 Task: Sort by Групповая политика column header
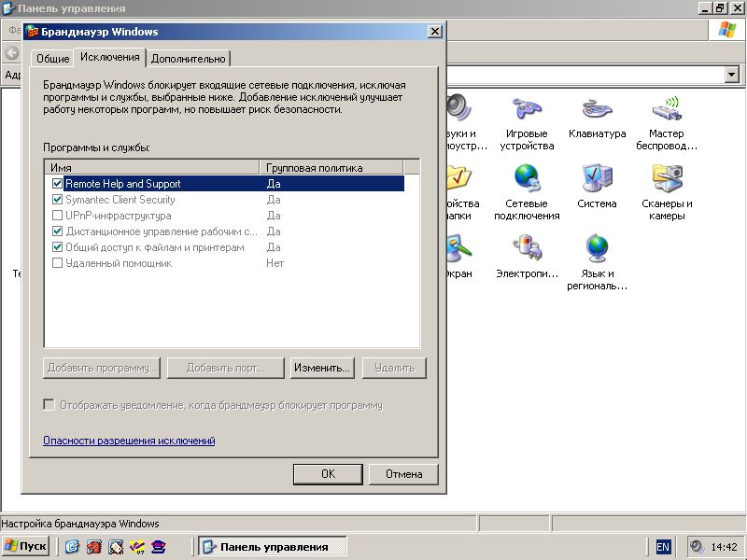[331, 168]
